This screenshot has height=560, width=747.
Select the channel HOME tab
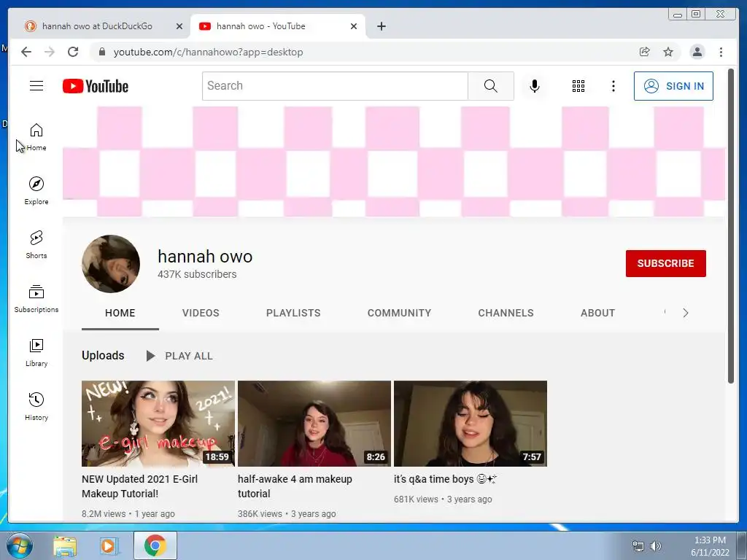pos(120,313)
